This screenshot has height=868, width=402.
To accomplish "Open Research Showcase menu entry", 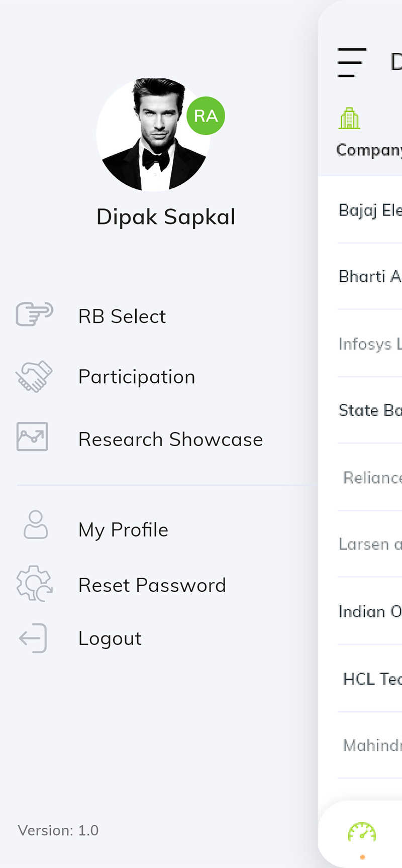I will coord(171,440).
